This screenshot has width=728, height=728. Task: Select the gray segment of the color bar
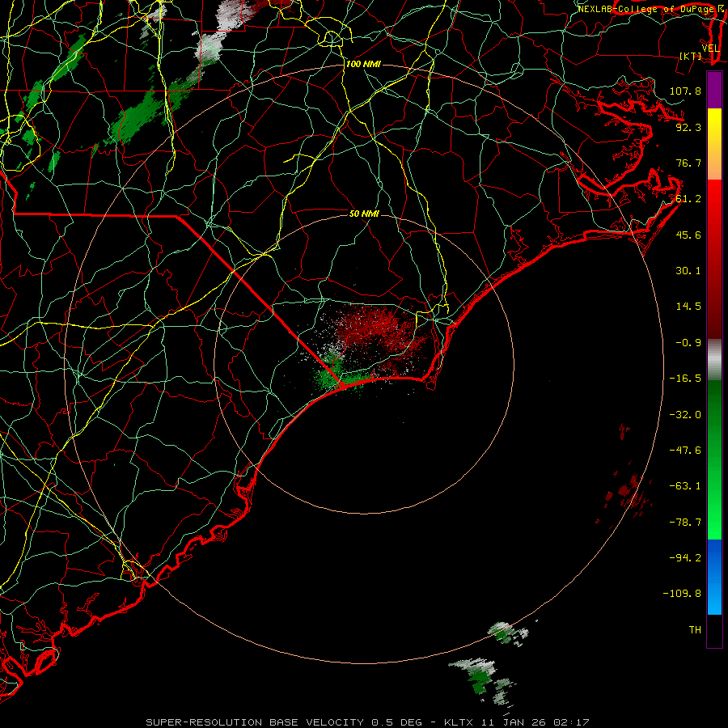[714, 360]
